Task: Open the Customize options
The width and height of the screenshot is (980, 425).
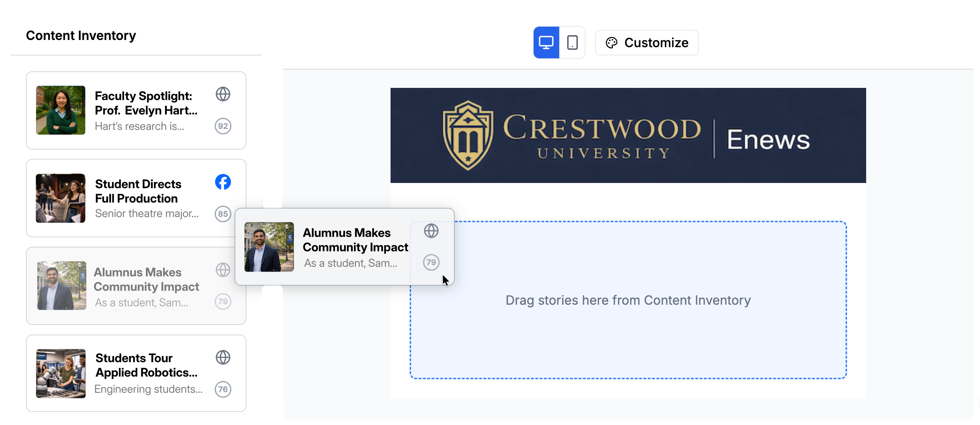Action: pos(647,42)
